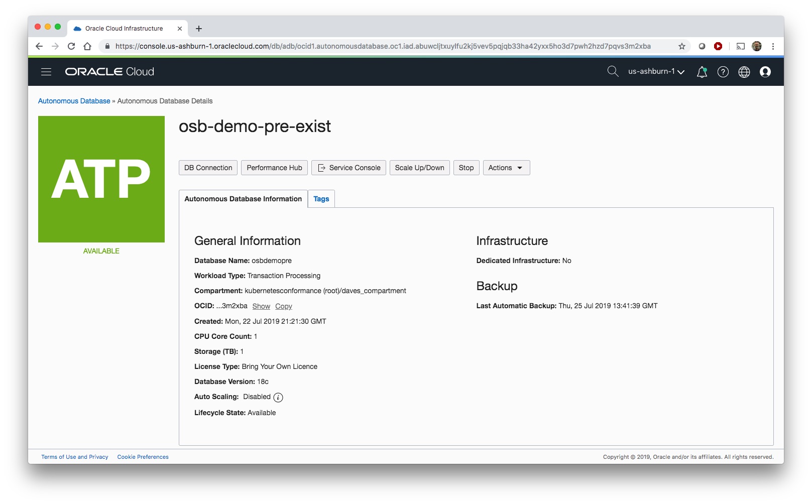Viewport: 812px width, 504px height.
Task: Switch to the Tags tab
Action: (x=321, y=199)
